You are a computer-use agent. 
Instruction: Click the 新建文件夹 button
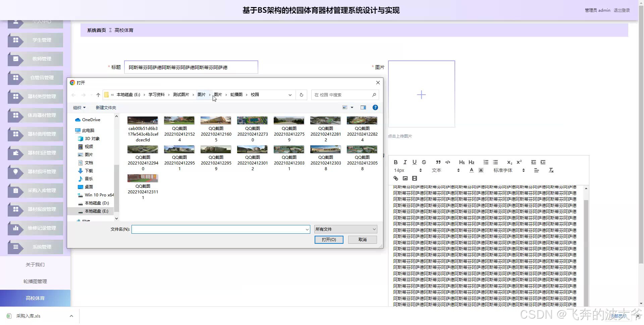106,107
